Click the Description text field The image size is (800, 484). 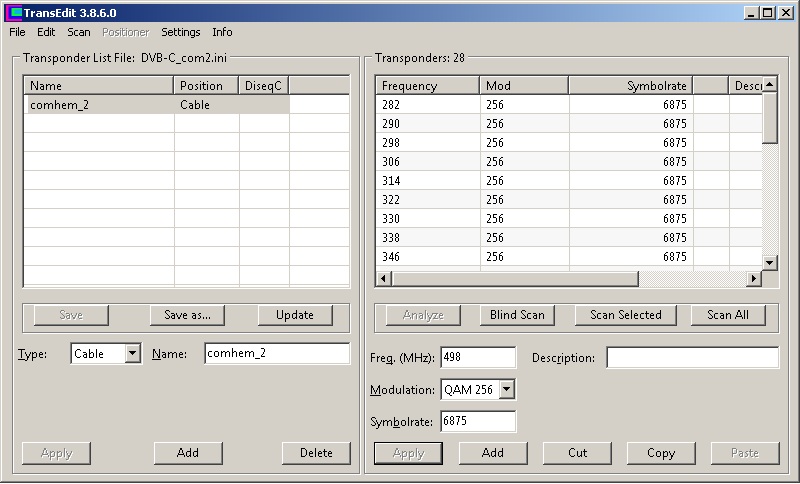pos(691,358)
